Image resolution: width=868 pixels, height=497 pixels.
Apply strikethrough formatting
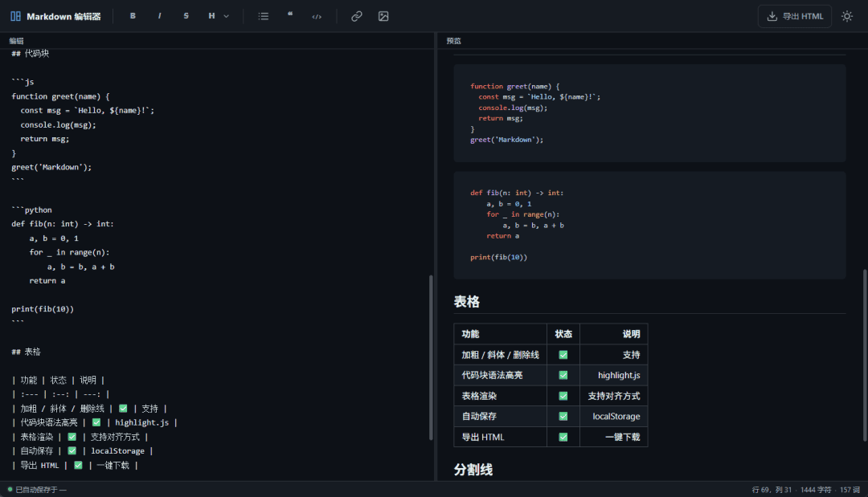point(186,16)
